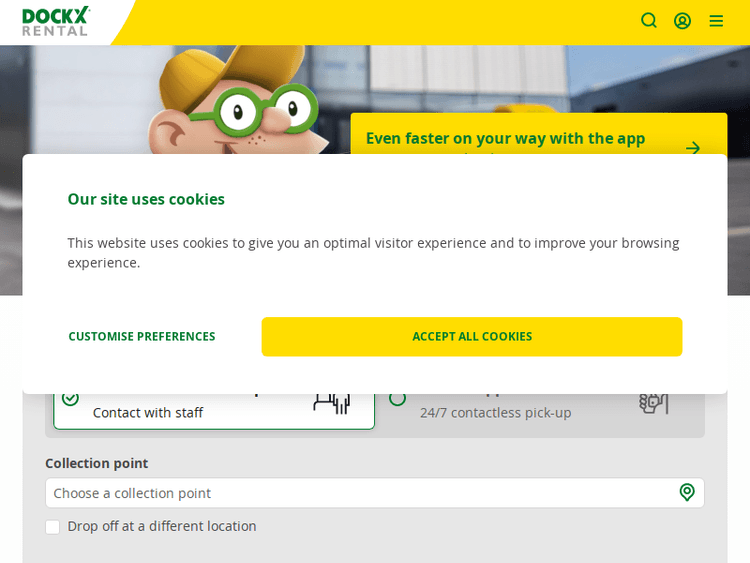Click the 'Our site uses cookies' heading
Screen dimensions: 750x563
coord(146,199)
